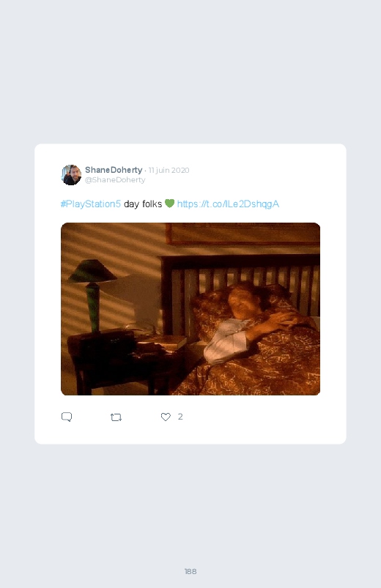Viewport: 381px width, 588px height.
Task: Click the 11 juin 2020 timestamp
Action: pos(169,171)
